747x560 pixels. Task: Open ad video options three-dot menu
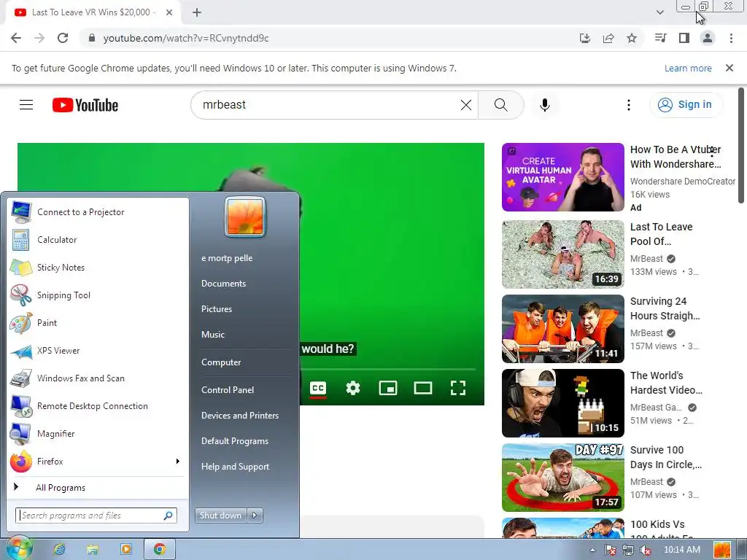(712, 152)
